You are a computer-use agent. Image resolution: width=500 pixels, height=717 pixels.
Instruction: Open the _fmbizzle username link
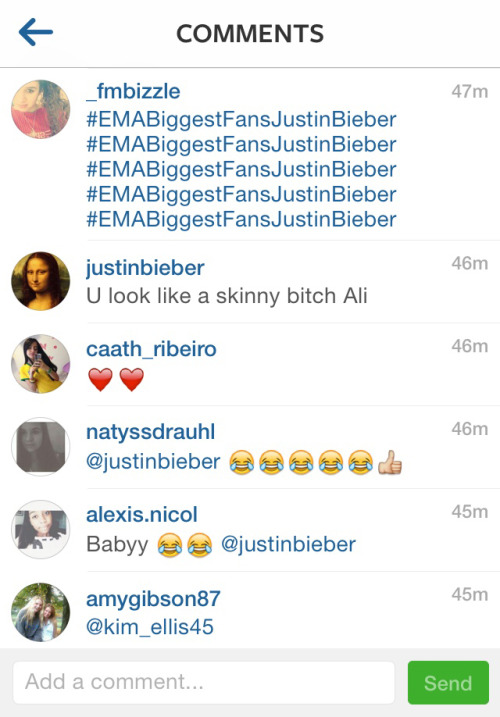pos(133,91)
